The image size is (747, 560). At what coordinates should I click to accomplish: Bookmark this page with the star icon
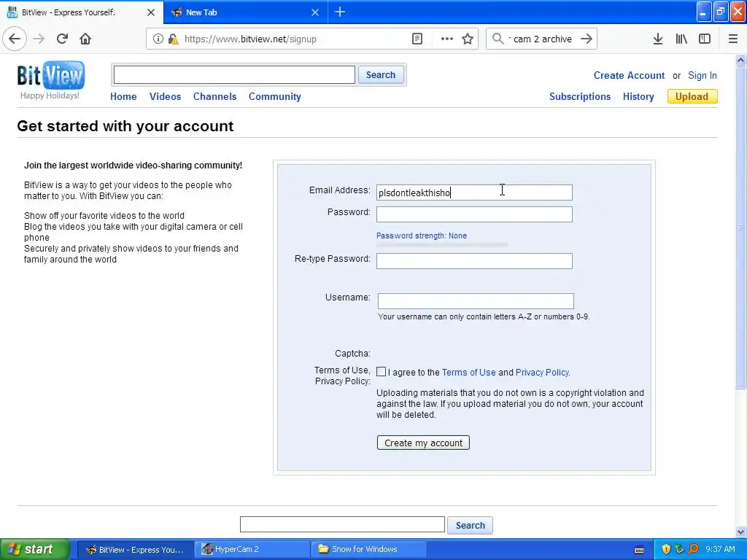coord(468,39)
